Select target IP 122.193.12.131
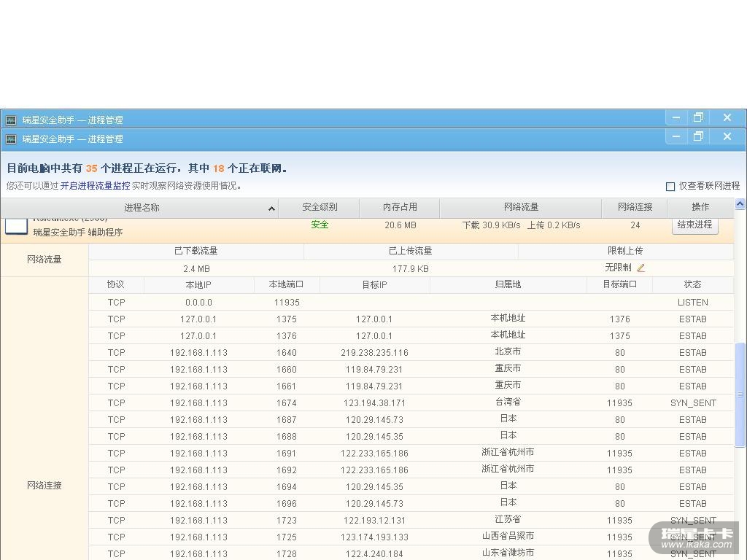The width and height of the screenshot is (747, 560). coord(374,521)
